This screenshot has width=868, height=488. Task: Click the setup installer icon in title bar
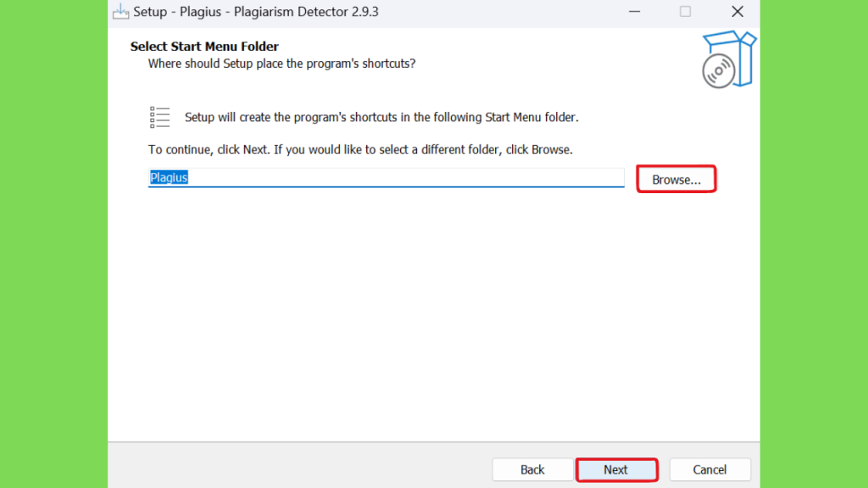120,12
